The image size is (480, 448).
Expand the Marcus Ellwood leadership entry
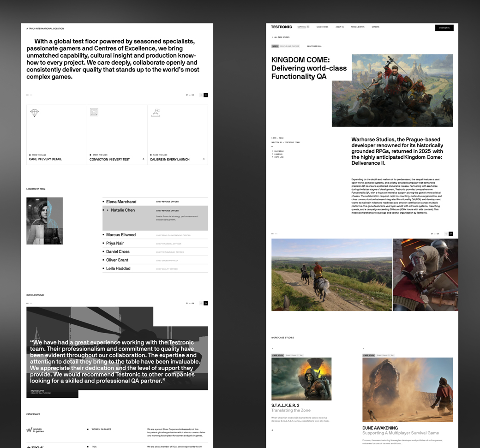(155, 235)
